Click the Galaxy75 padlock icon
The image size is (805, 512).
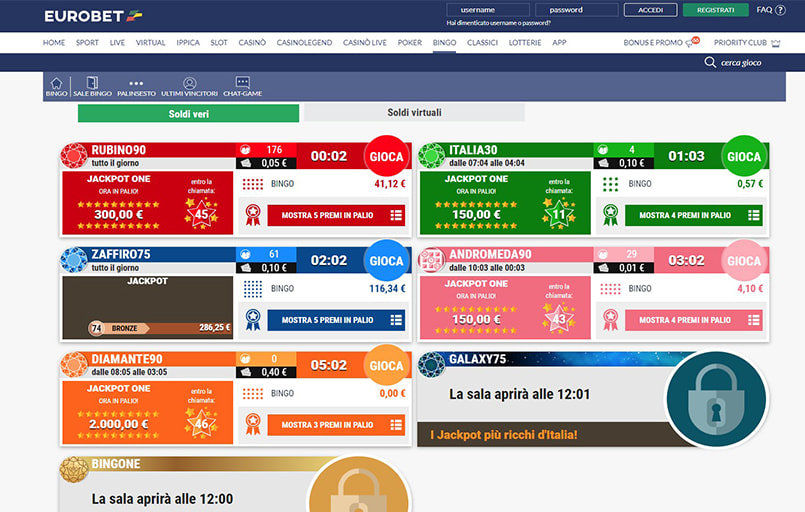[716, 397]
